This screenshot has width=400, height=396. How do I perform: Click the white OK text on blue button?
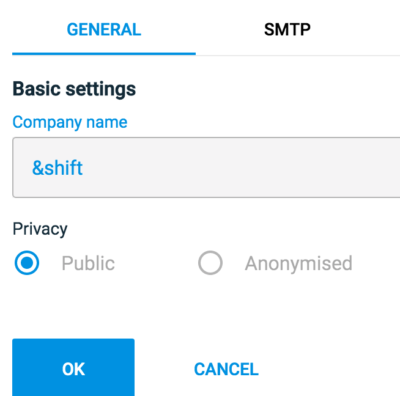pyautogui.click(x=73, y=369)
